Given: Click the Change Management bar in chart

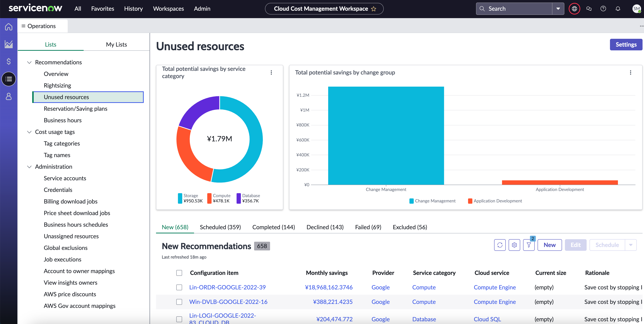Looking at the screenshot, I should [386, 136].
